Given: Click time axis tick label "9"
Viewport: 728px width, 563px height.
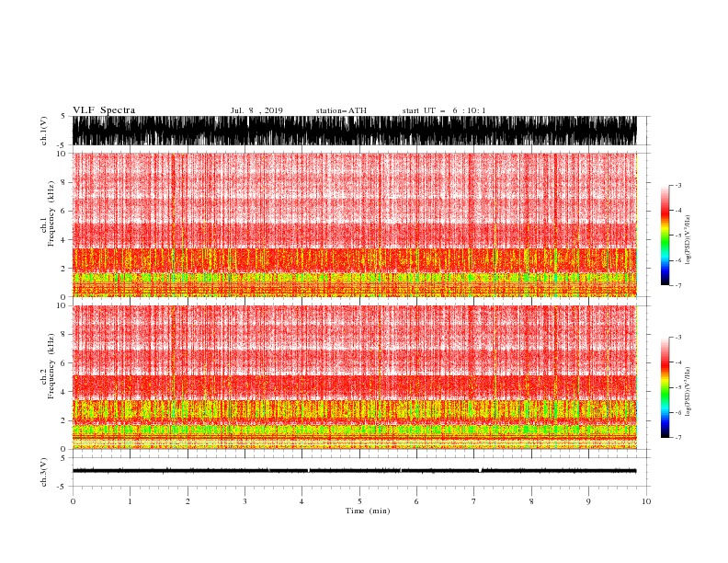Looking at the screenshot, I should [588, 501].
